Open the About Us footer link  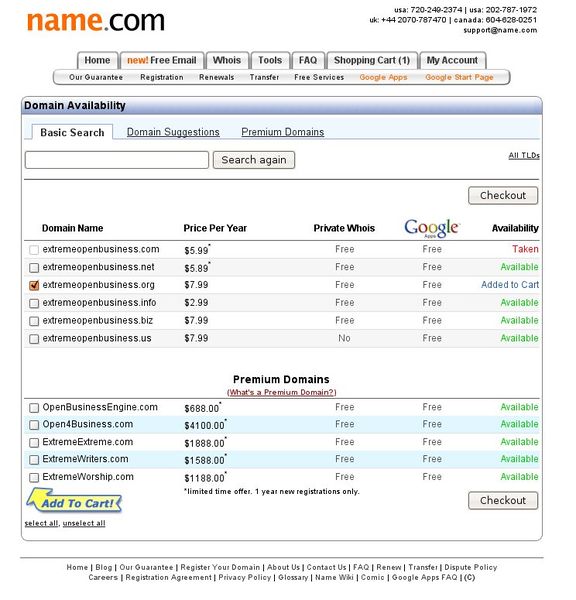(x=284, y=567)
